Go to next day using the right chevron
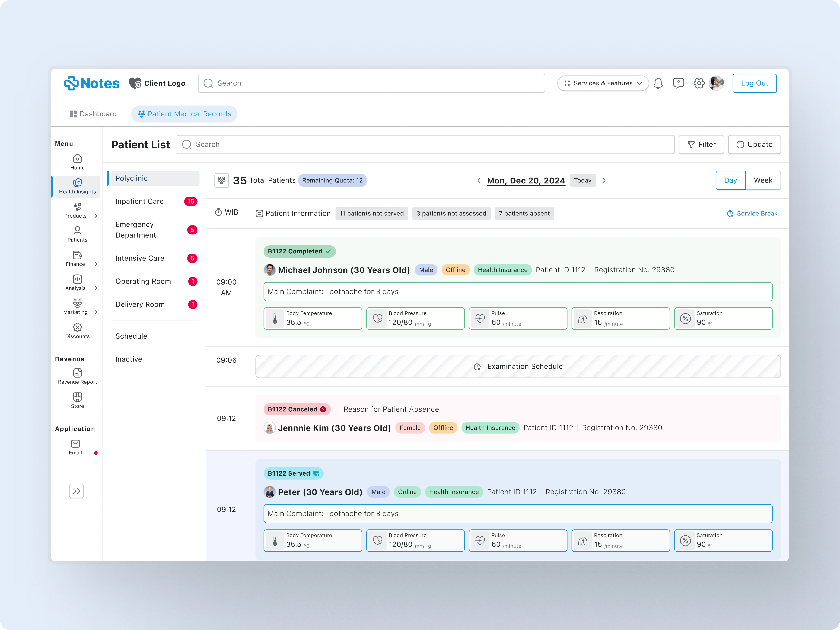Screen dimensions: 840x630 [604, 180]
